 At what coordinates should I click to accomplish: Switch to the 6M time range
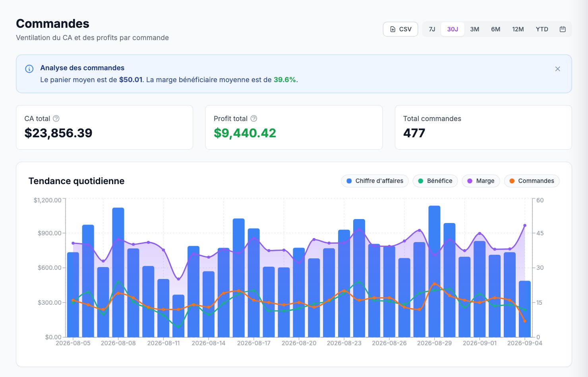coord(495,29)
